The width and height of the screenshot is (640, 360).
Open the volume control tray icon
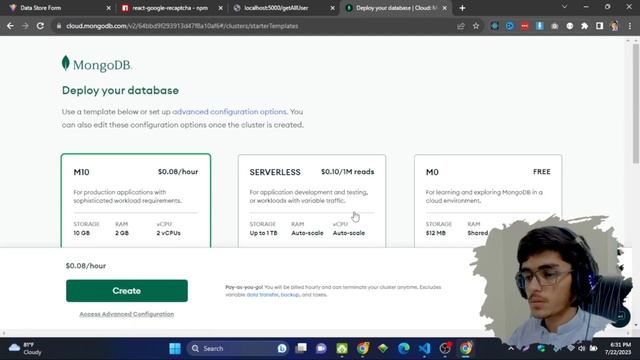point(582,349)
